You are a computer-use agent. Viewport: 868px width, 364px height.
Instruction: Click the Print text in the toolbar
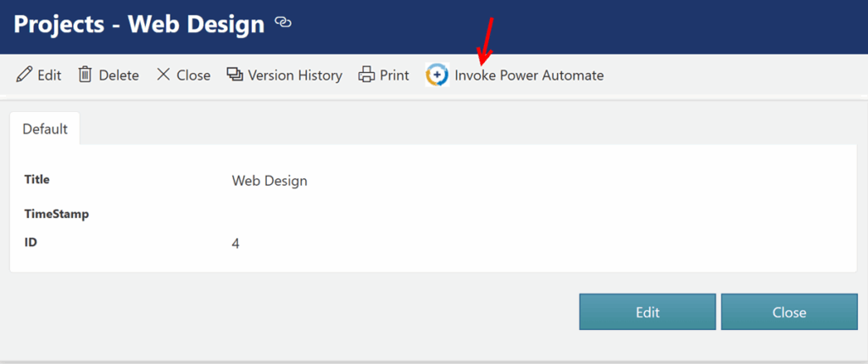tap(394, 76)
